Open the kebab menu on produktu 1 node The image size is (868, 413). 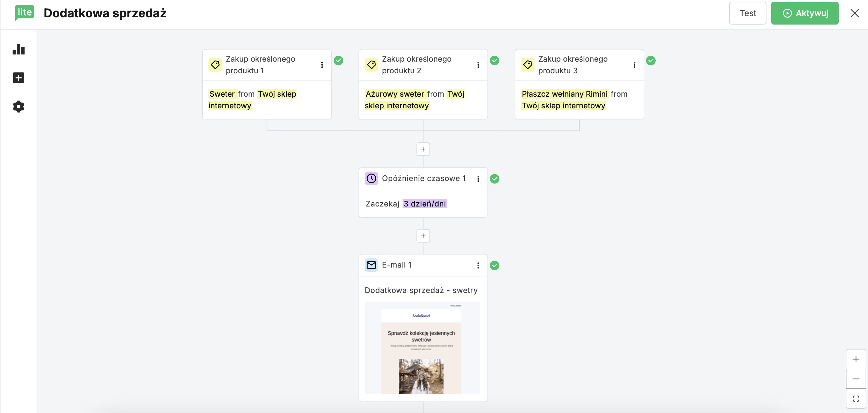(322, 65)
